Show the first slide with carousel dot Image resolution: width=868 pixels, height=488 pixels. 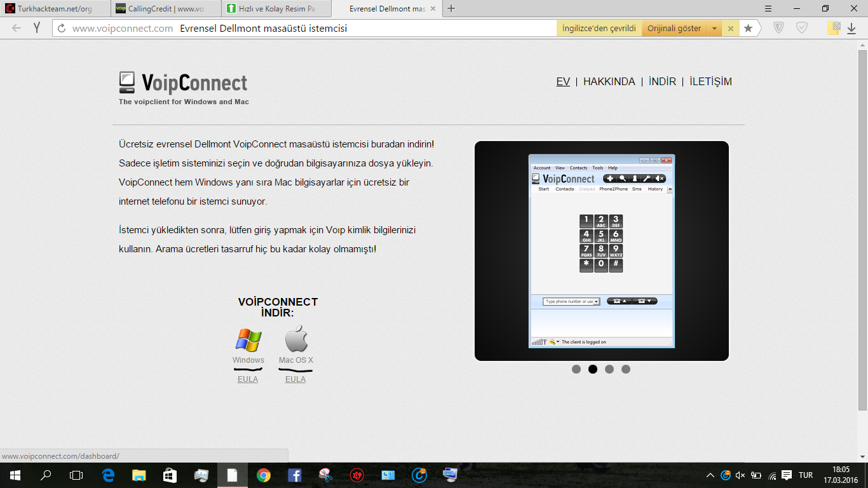pyautogui.click(x=576, y=369)
